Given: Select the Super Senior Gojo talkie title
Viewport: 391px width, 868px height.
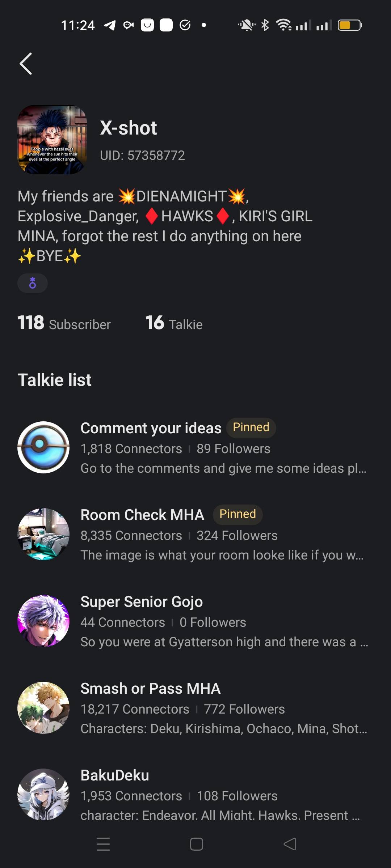Looking at the screenshot, I should tap(142, 602).
